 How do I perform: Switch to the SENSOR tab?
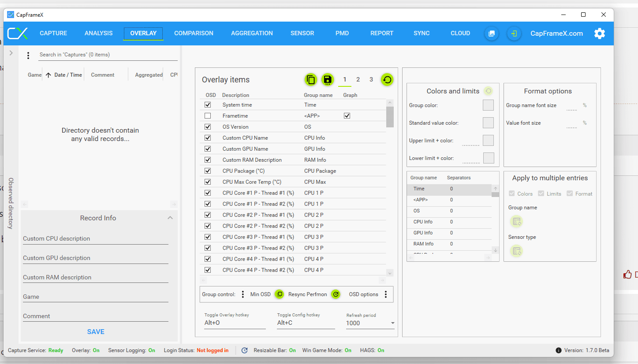(x=302, y=33)
